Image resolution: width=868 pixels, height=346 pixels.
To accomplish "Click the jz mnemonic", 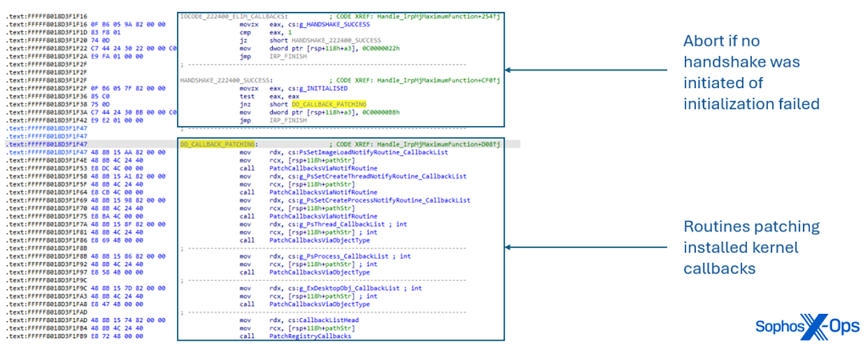I will (x=243, y=40).
